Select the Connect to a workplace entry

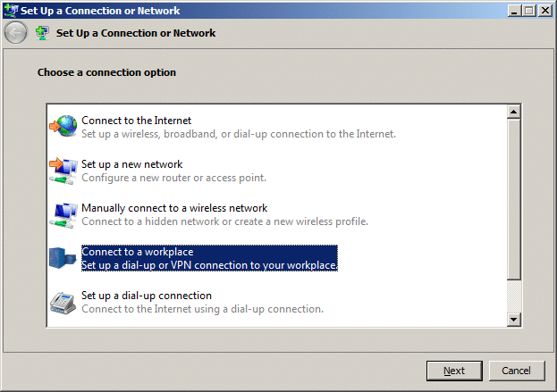pyautogui.click(x=209, y=258)
